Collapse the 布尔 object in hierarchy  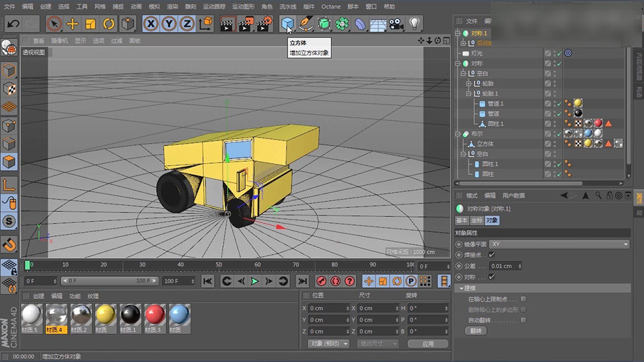click(x=459, y=134)
